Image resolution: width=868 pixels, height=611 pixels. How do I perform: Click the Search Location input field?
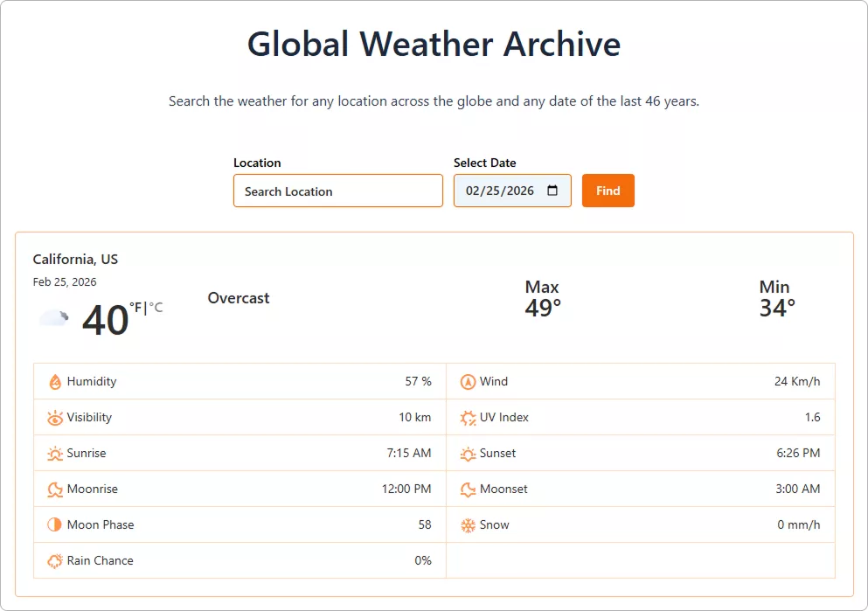tap(337, 191)
